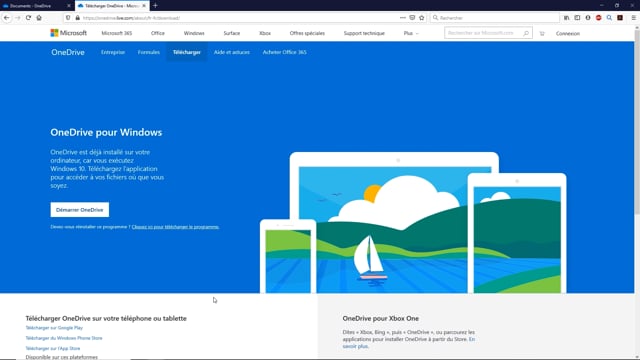Open Xbox in top navigation
Screen dimensions: 640x360
[265, 33]
